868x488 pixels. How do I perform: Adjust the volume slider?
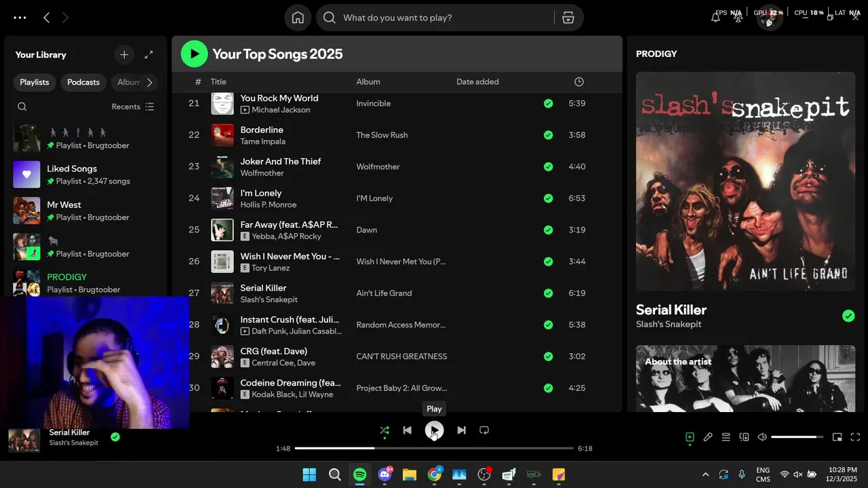click(797, 437)
